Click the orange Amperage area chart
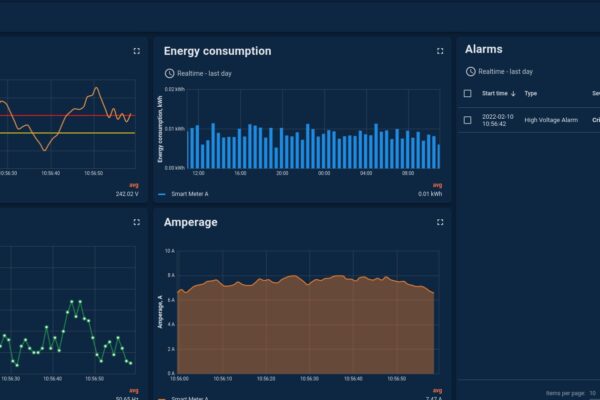Viewport: 600px width, 400px height. coord(305,330)
